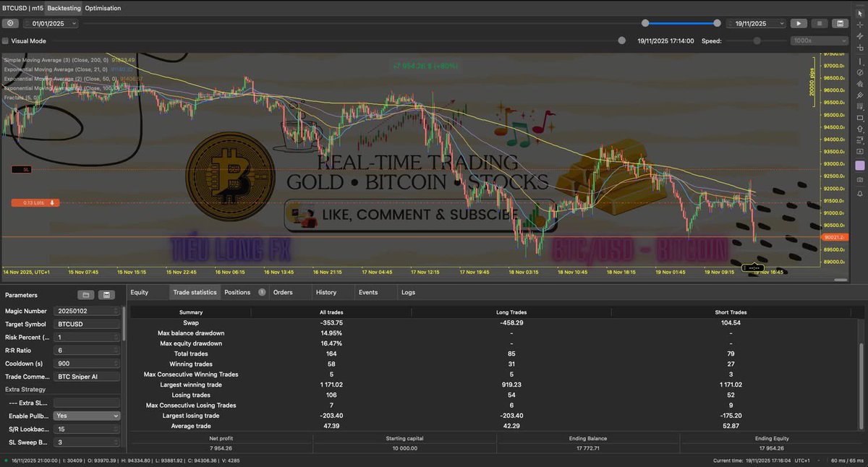Adjust S/R Lookback stepper arrows

(x=116, y=429)
